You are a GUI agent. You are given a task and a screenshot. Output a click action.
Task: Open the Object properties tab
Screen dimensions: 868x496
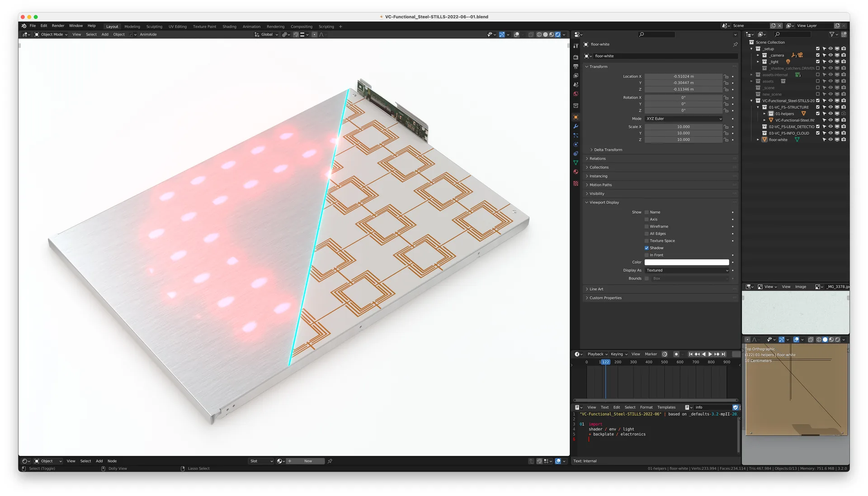coord(576,117)
